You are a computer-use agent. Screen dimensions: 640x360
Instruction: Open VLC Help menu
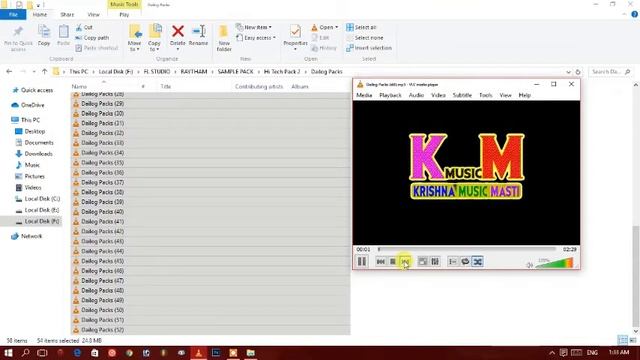tap(524, 95)
